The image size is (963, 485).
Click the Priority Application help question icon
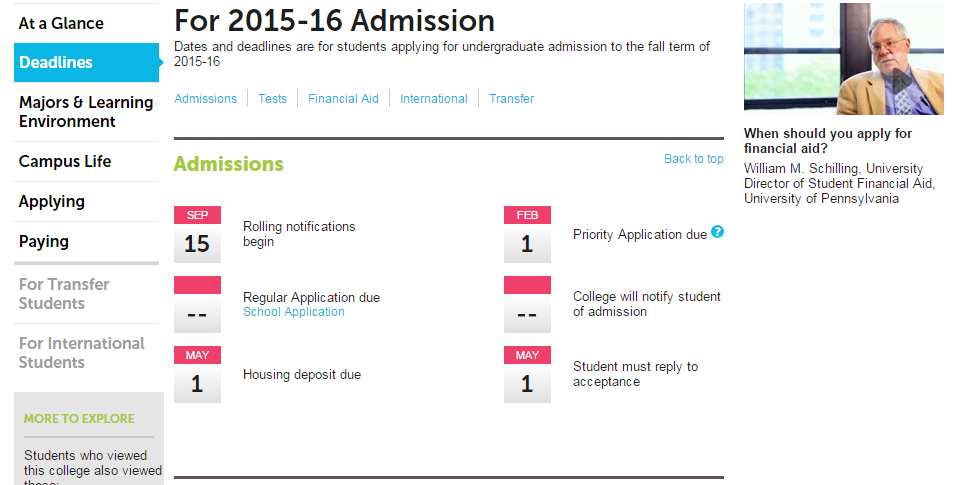coord(717,233)
